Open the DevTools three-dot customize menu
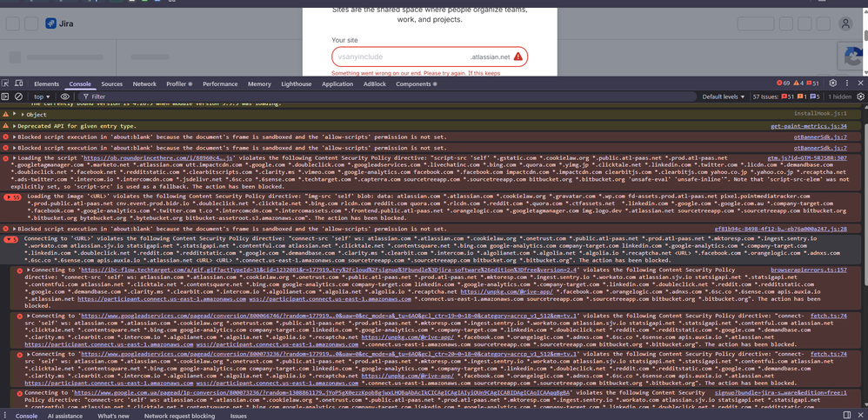The width and height of the screenshot is (868, 420). (847, 83)
